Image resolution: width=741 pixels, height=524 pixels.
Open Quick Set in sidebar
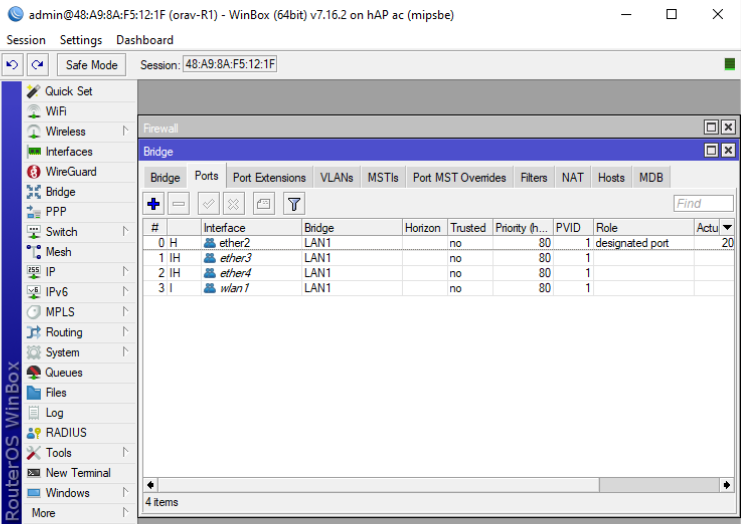(68, 91)
